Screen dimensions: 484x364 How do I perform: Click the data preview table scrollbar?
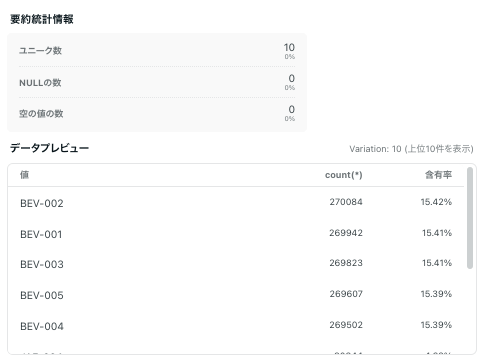470,218
